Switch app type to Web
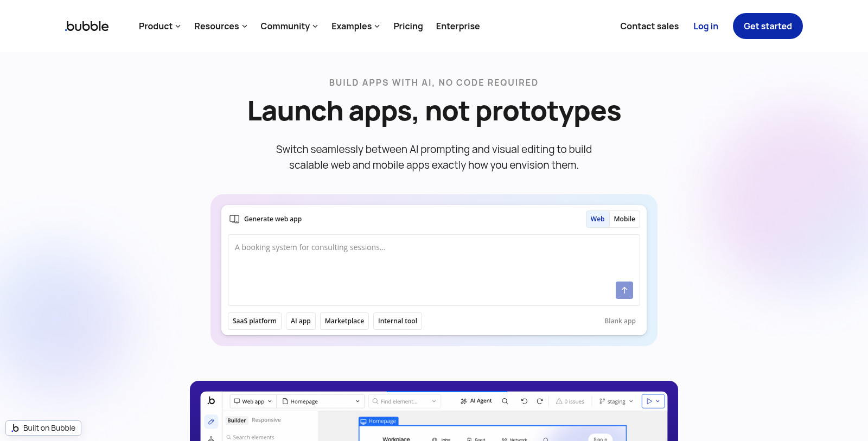 point(597,219)
